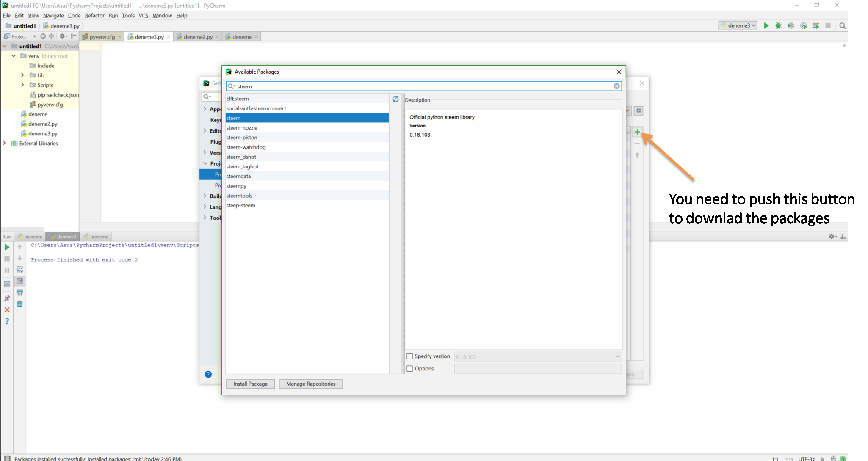Open pyvenv.cfg in project tree
This screenshot has height=461, width=868.
point(46,105)
